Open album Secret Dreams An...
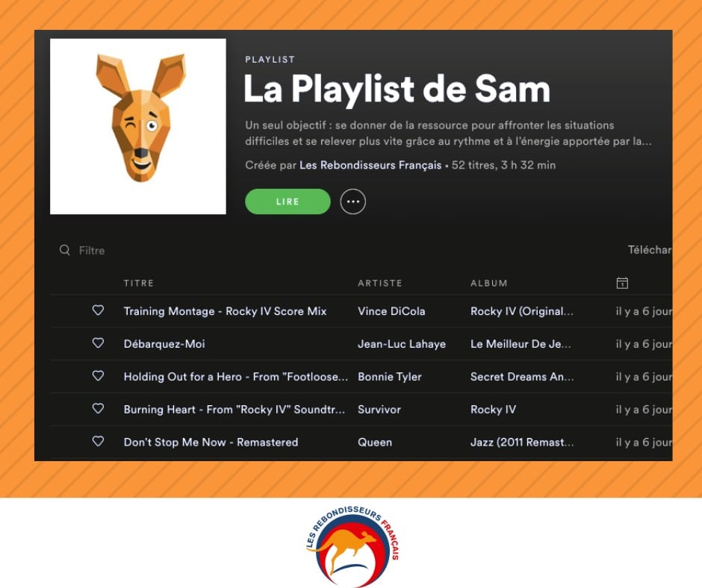Image resolution: width=702 pixels, height=588 pixels. 522,377
